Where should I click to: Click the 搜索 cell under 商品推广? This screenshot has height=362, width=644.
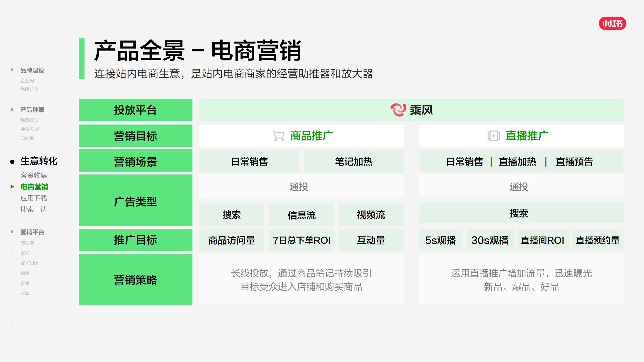(x=232, y=215)
